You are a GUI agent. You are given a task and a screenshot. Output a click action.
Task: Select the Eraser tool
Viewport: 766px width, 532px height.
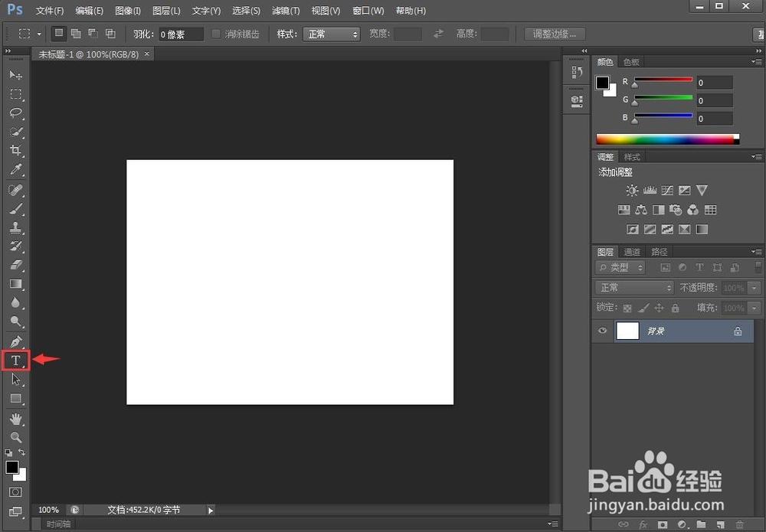[15, 265]
